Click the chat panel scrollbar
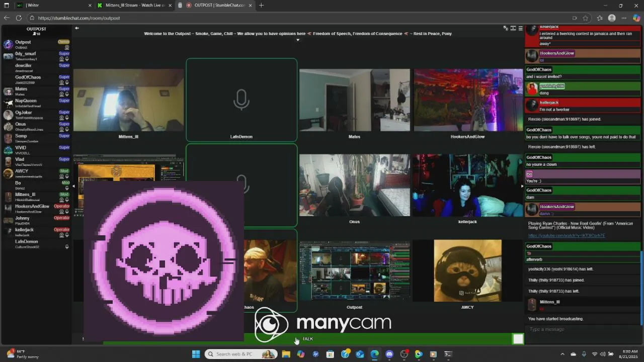This screenshot has width=644, height=362. 641,288
